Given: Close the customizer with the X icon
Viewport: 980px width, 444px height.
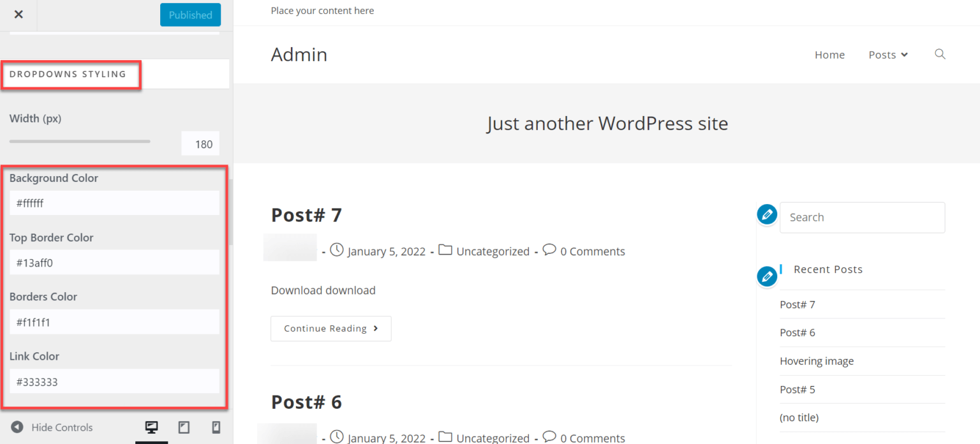Looking at the screenshot, I should (x=19, y=14).
